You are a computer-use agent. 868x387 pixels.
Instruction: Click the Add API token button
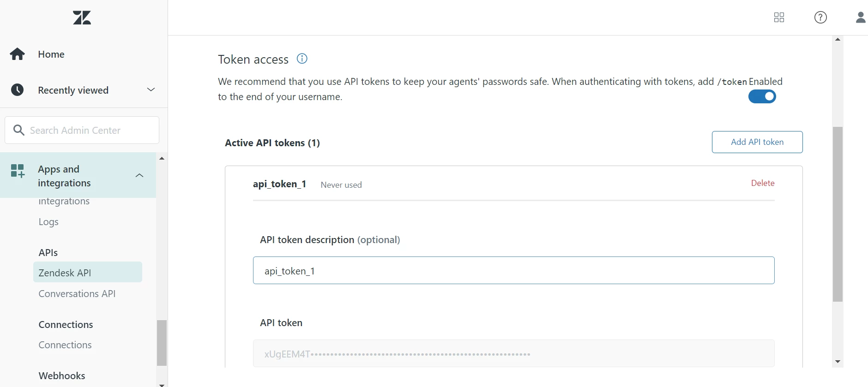pyautogui.click(x=757, y=142)
